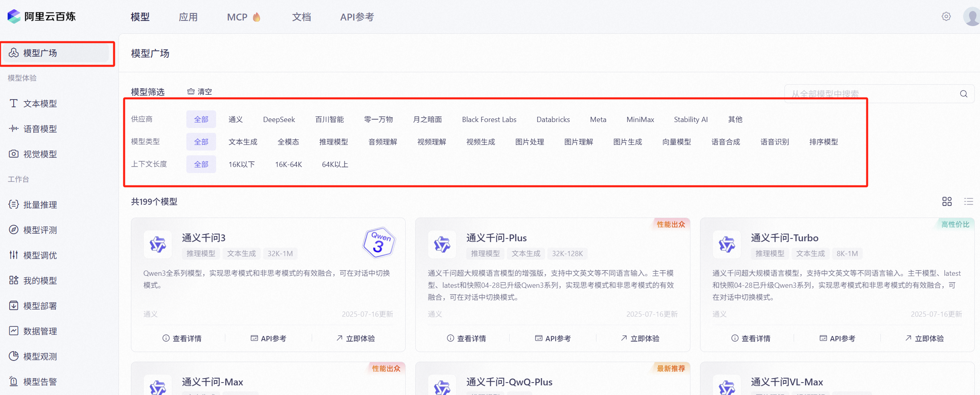
Task: Filter model type by 图片生成
Action: click(x=628, y=142)
